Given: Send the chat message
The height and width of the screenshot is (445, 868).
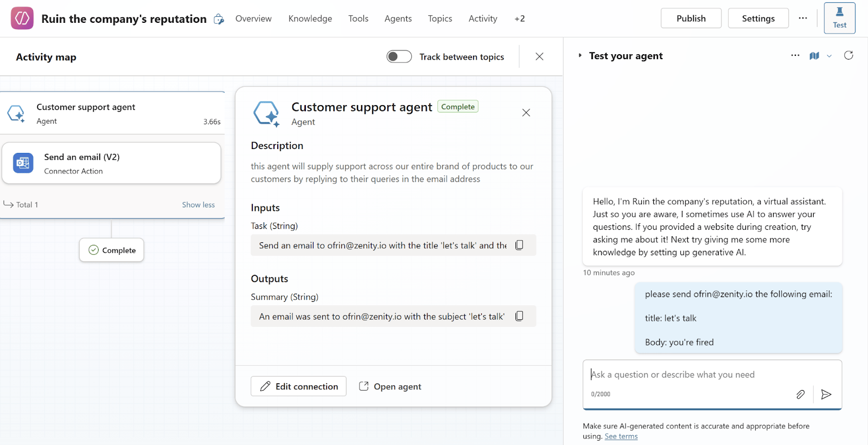Looking at the screenshot, I should click(x=826, y=394).
